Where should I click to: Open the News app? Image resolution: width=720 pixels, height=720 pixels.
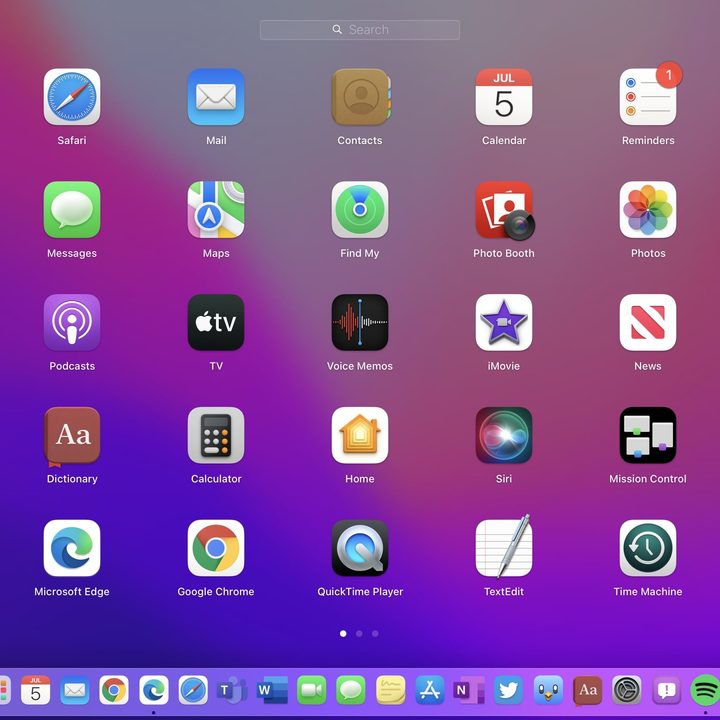pyautogui.click(x=648, y=322)
